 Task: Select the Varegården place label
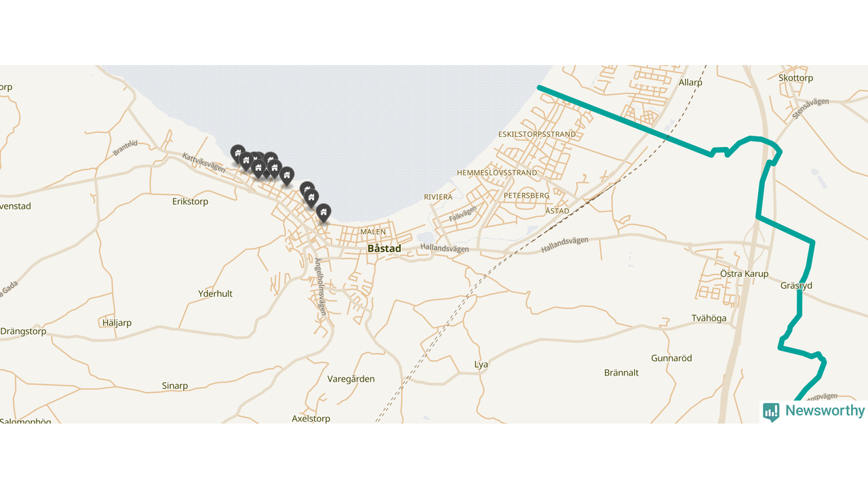[351, 379]
